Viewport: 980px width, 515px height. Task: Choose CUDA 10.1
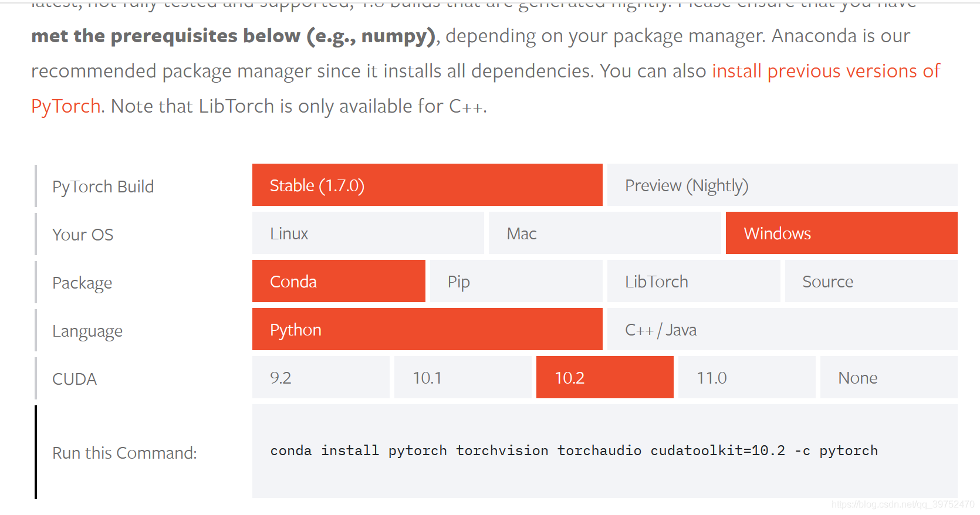(x=463, y=377)
